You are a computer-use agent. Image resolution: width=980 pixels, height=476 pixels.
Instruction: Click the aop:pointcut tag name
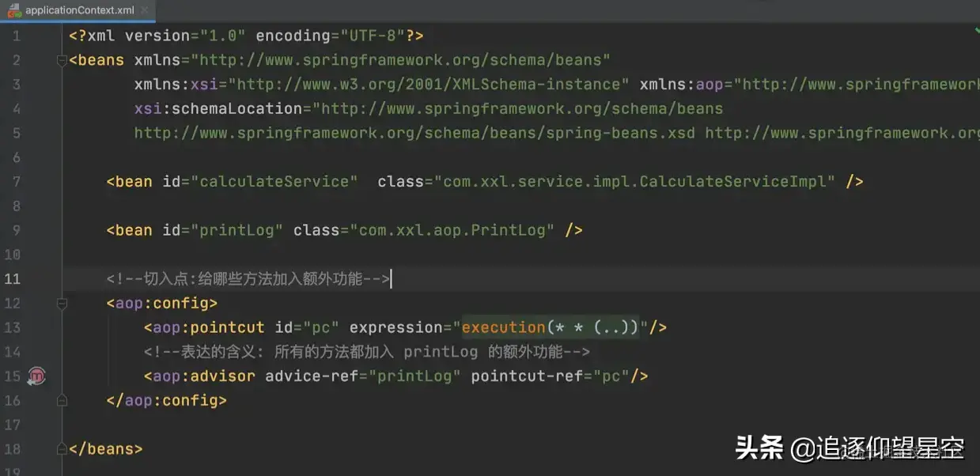tap(209, 327)
